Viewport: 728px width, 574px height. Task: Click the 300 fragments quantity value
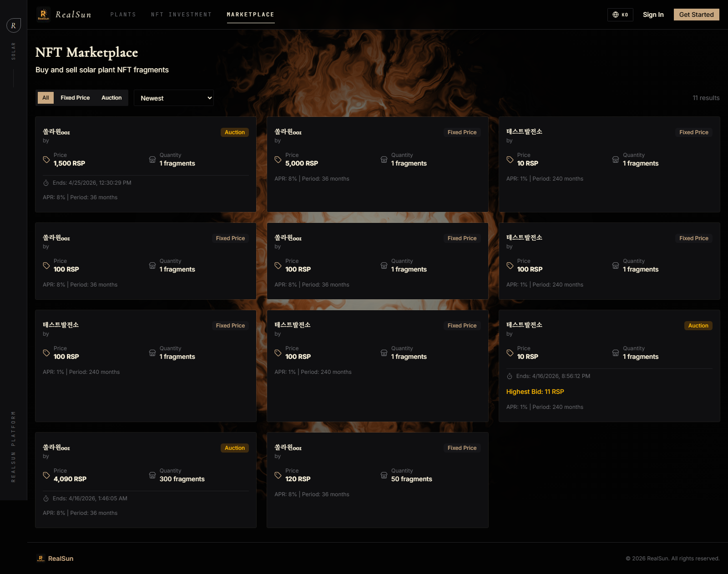(182, 479)
